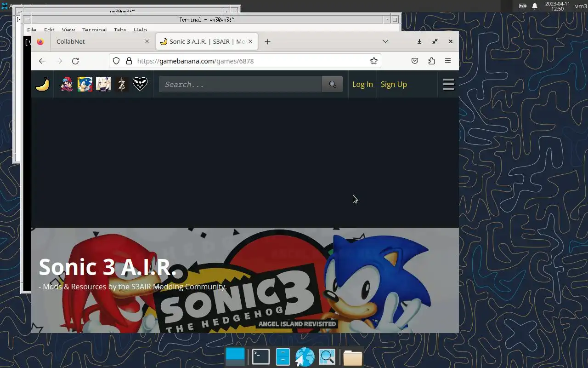Open the Terminal View menu
Screen dimensions: 588x368
[x=68, y=30]
